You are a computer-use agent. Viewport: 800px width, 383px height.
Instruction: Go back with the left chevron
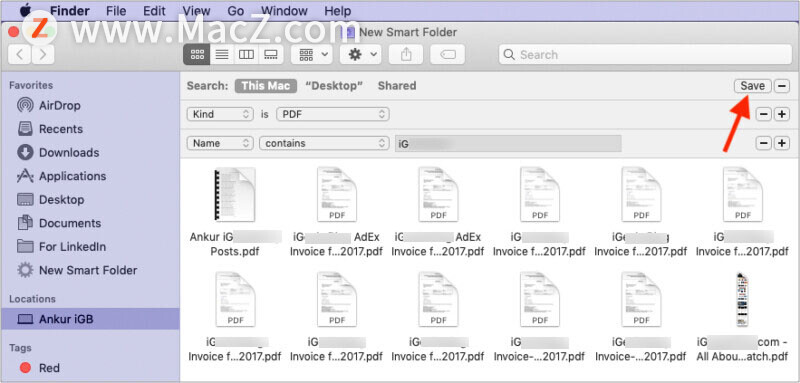pyautogui.click(x=19, y=54)
